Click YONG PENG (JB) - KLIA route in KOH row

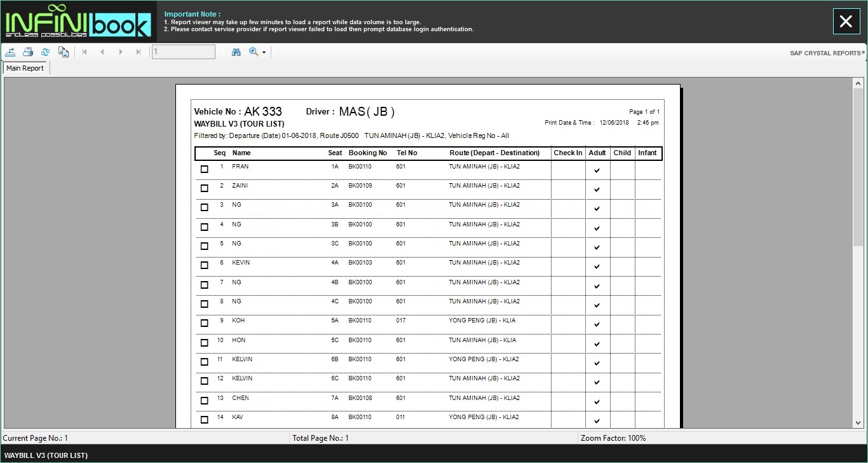pyautogui.click(x=482, y=321)
